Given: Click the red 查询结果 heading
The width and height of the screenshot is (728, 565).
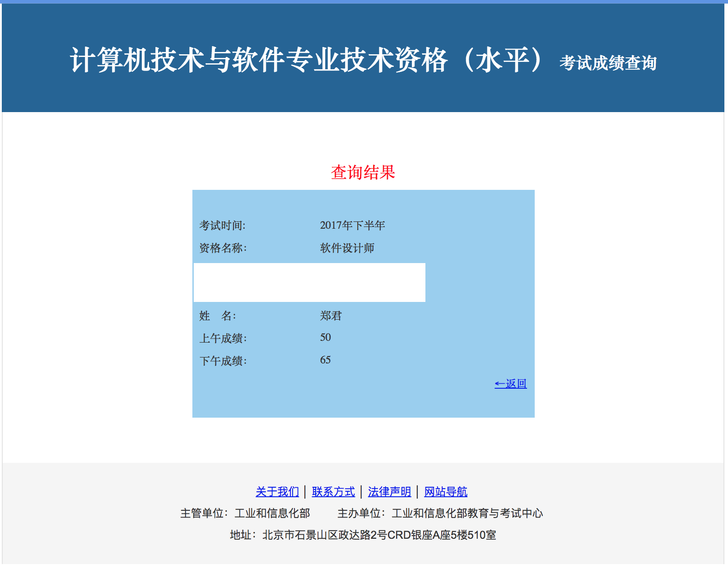Looking at the screenshot, I should point(363,172).
